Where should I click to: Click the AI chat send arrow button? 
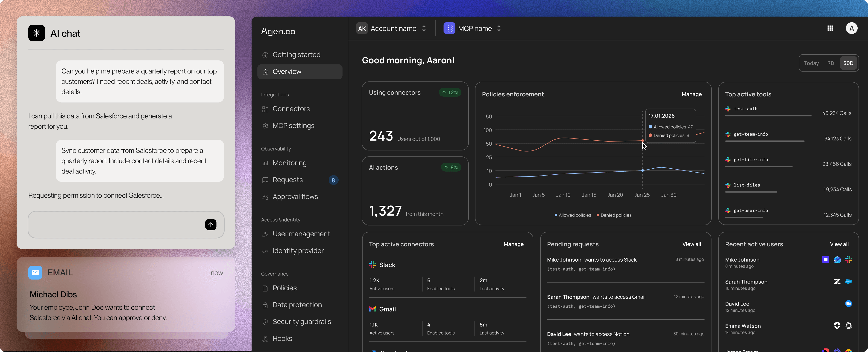211,225
